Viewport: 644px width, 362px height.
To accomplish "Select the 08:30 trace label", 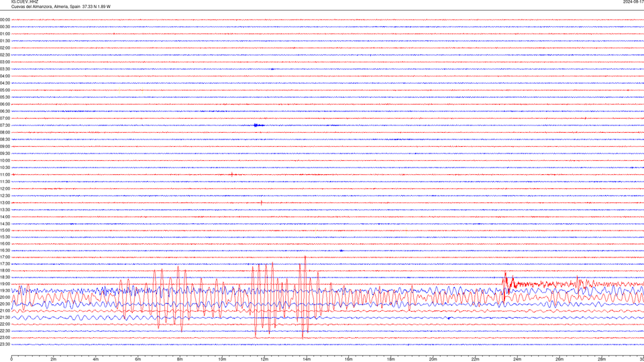I will point(5,139).
